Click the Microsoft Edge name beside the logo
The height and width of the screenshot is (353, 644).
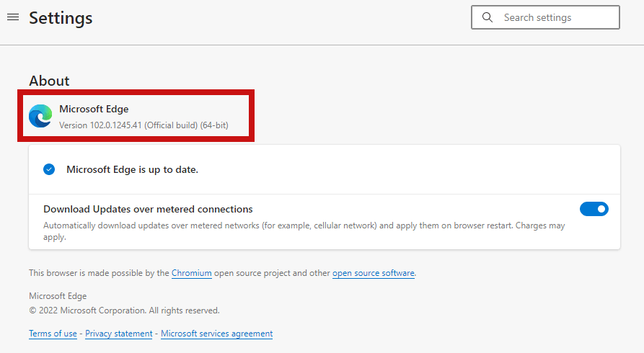[94, 109]
